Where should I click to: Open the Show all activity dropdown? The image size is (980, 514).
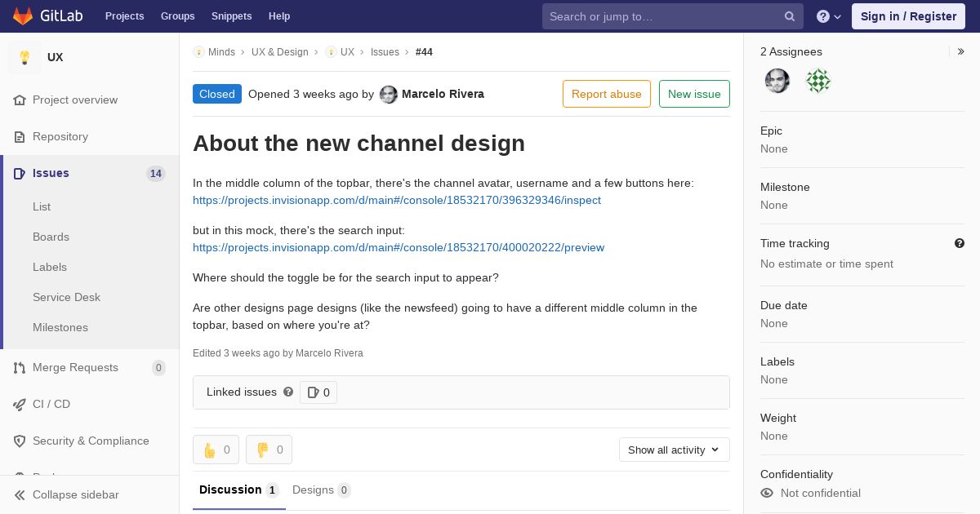(x=675, y=450)
